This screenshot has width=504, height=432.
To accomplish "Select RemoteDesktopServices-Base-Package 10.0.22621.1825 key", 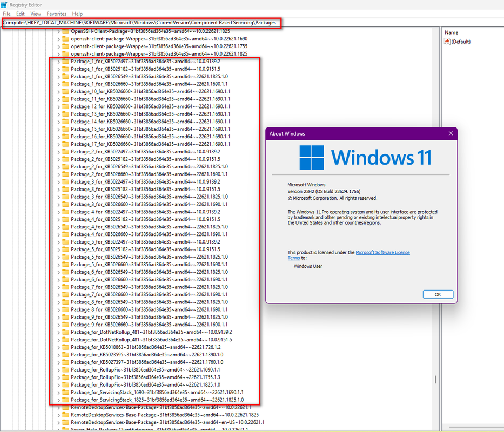I will pyautogui.click(x=165, y=415).
